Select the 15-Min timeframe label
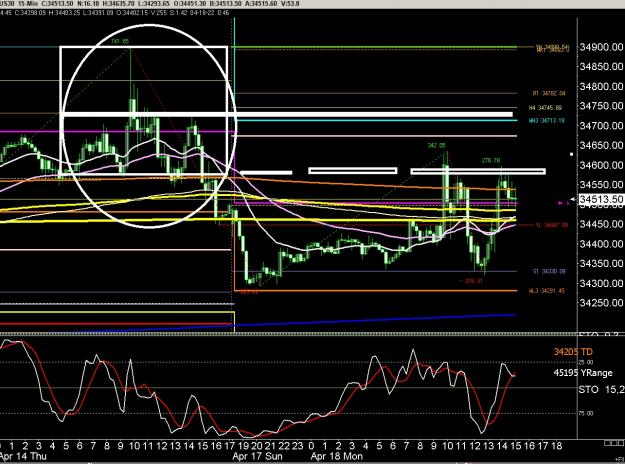625x464 pixels. [28, 4]
